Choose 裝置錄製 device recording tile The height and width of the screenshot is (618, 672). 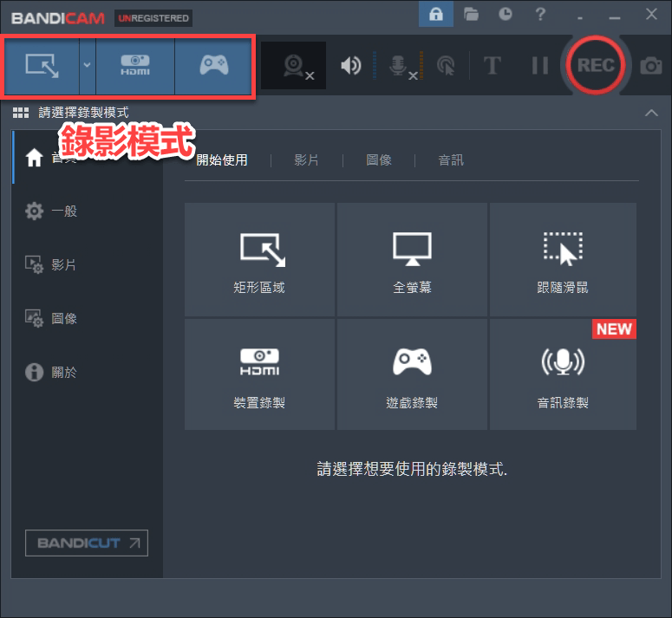coord(259,374)
